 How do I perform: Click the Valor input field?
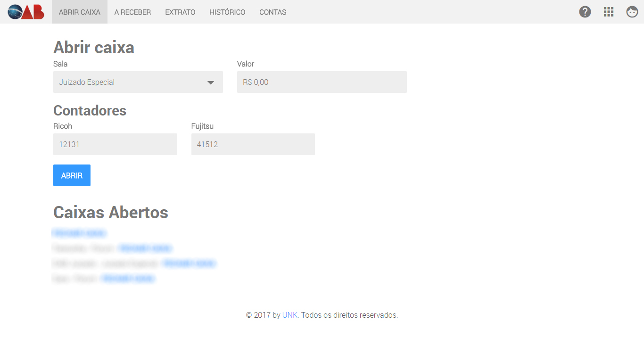322,82
